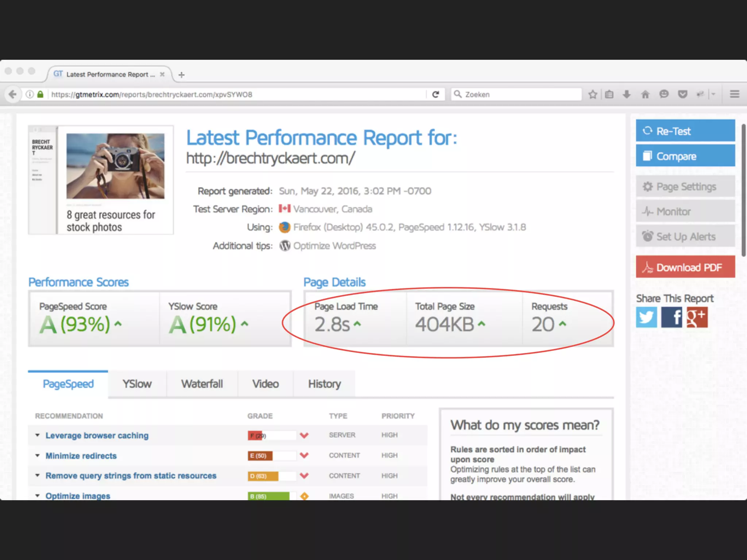This screenshot has height=560, width=747.
Task: Open the Firefox downloads arrow icon
Action: coord(627,94)
